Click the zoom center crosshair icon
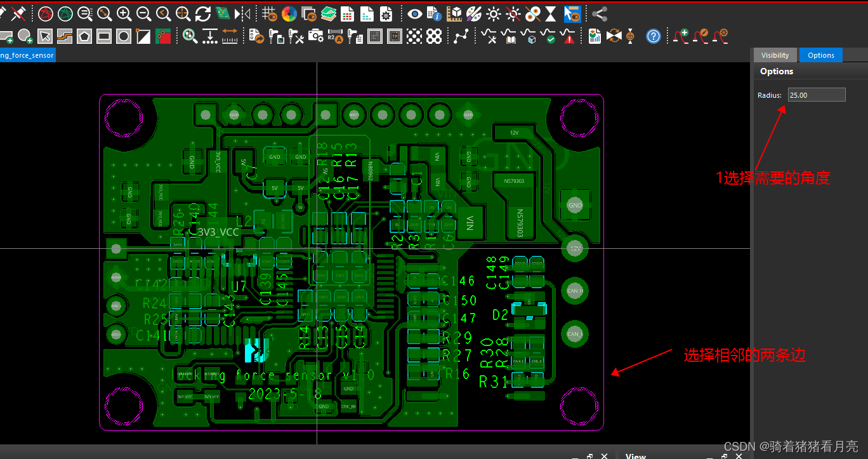 183,13
